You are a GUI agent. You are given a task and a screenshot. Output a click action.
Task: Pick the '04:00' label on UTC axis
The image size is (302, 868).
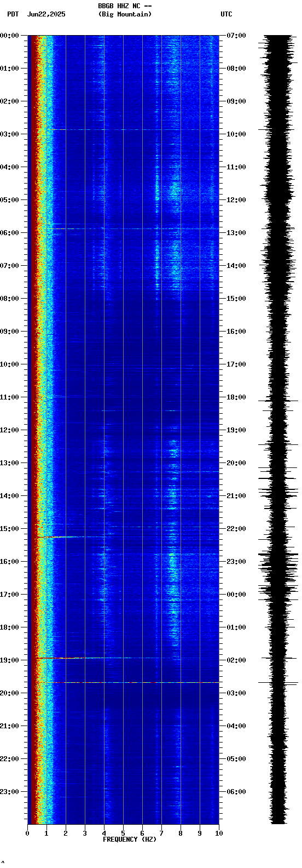click(x=236, y=726)
